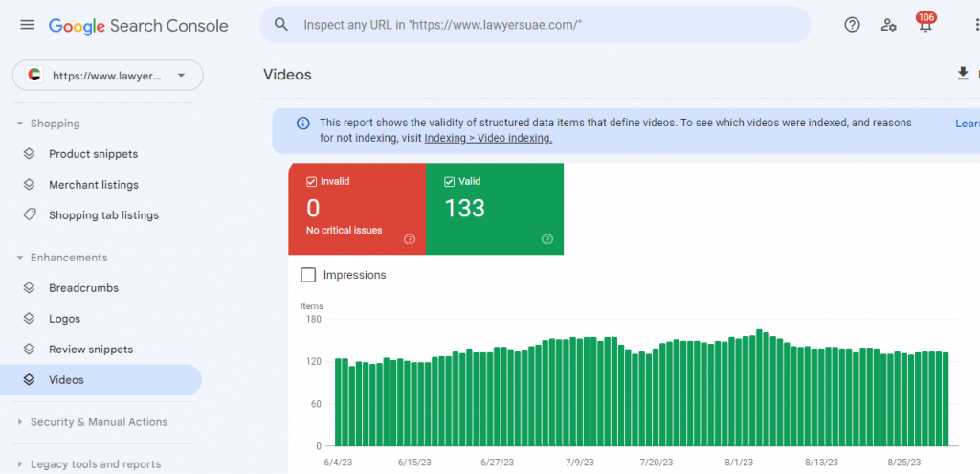
Task: Click the Review snippets layers icon
Action: (29, 349)
